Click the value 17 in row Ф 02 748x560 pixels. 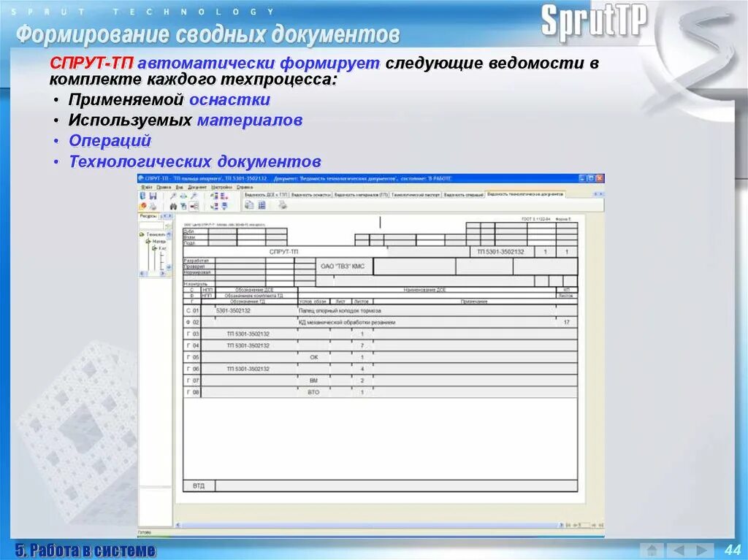coord(567,323)
